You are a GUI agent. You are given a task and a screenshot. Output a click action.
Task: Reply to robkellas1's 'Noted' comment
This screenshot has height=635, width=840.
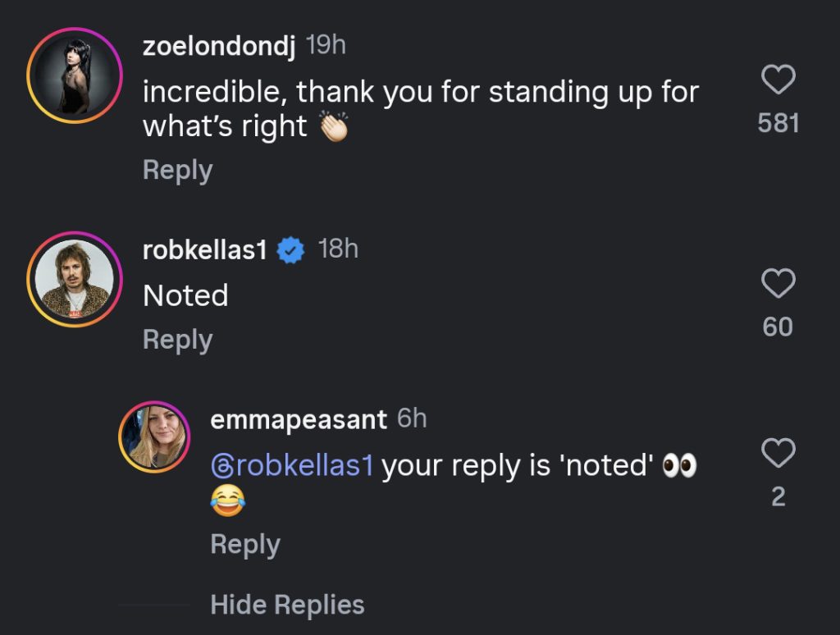[x=177, y=340]
